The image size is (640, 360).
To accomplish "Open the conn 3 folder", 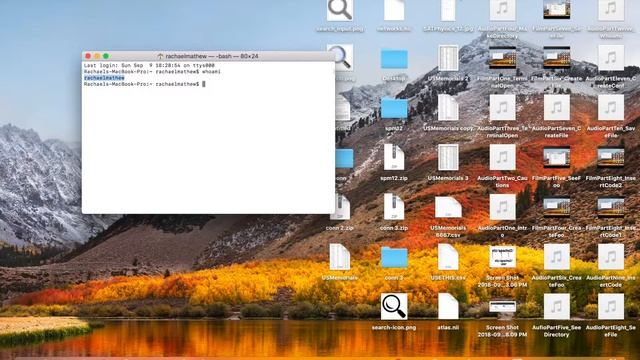I will click(x=394, y=258).
